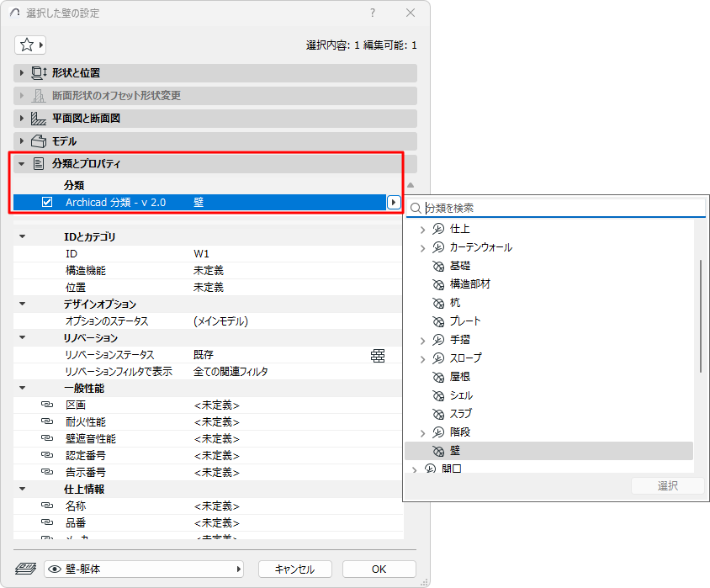Click the 形状と位置 panel icon
Screen dimensions: 710x588
click(39, 73)
